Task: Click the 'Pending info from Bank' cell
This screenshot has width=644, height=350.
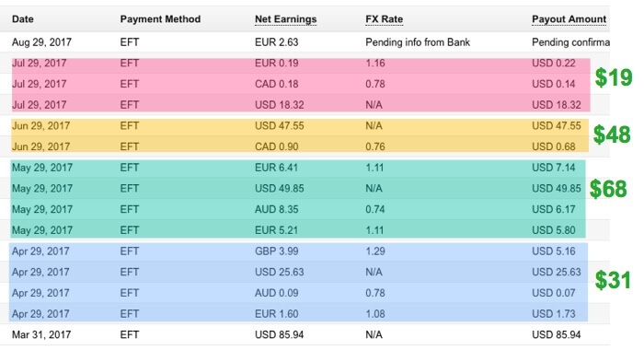Action: pos(418,42)
